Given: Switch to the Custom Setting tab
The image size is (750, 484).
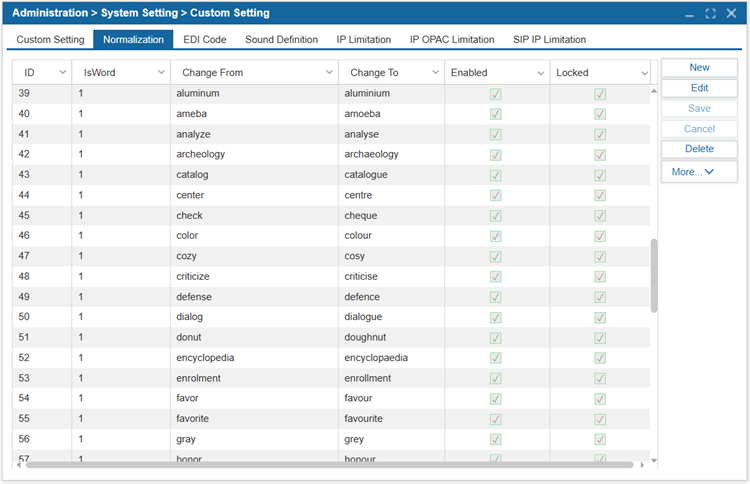Looking at the screenshot, I should tap(50, 40).
